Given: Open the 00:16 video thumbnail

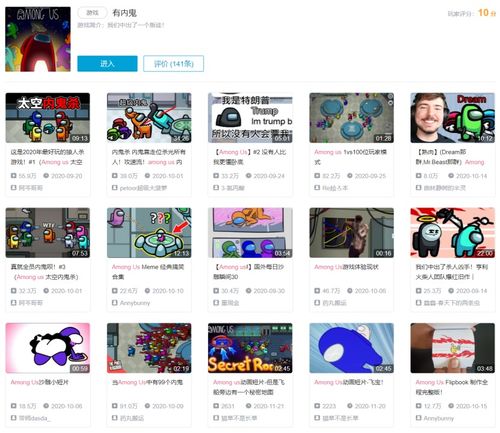Looking at the screenshot, I should (x=351, y=233).
